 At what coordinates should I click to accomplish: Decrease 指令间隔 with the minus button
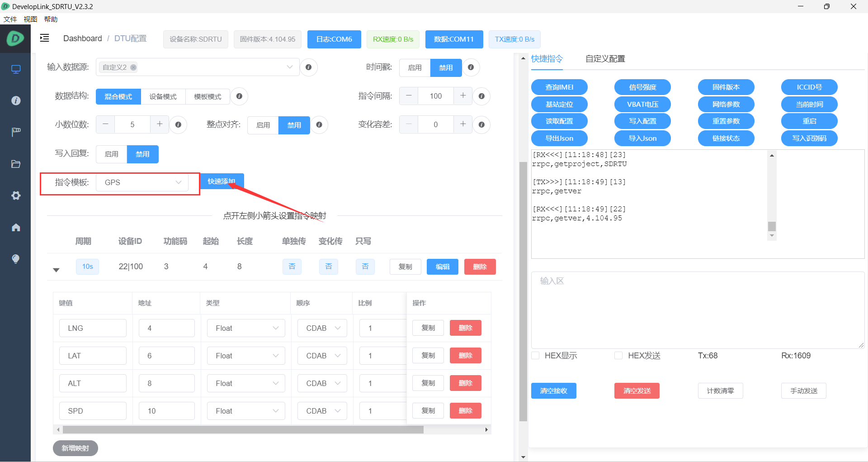pyautogui.click(x=409, y=96)
